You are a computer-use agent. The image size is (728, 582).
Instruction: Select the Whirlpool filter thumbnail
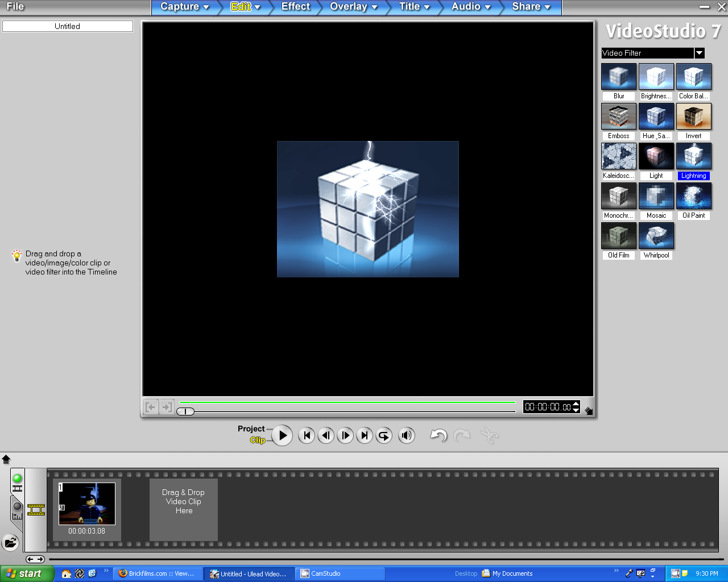656,235
